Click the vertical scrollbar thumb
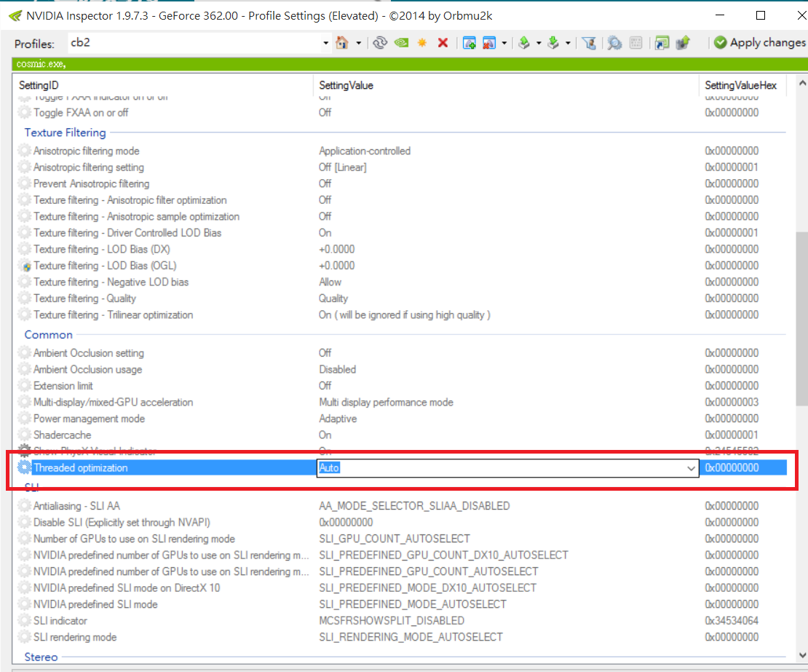Viewport: 808px width, 672px height. 802,318
